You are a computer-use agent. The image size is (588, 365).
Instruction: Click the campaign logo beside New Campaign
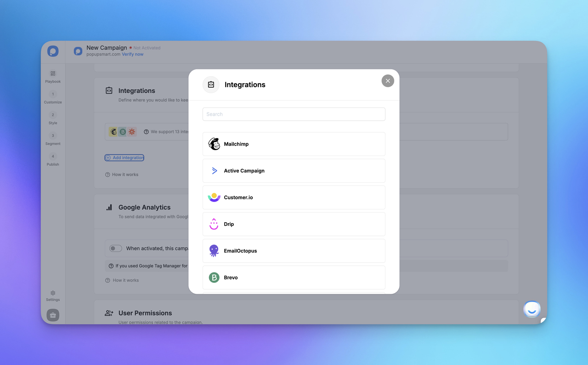(78, 51)
